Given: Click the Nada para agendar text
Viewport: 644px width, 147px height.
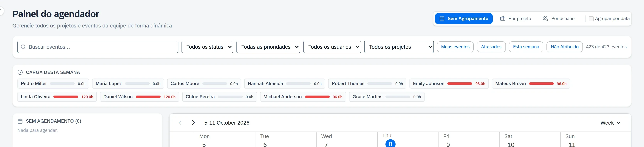Looking at the screenshot, I should tap(38, 131).
